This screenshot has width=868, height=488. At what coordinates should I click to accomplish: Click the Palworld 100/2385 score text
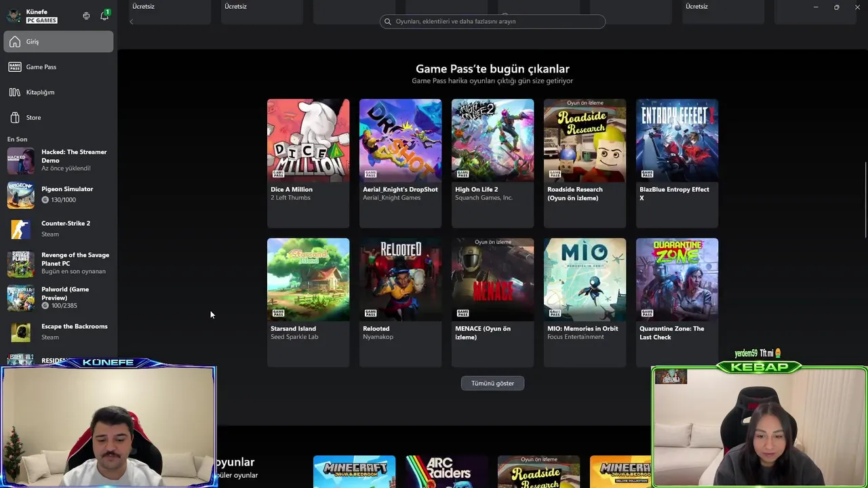pyautogui.click(x=64, y=306)
